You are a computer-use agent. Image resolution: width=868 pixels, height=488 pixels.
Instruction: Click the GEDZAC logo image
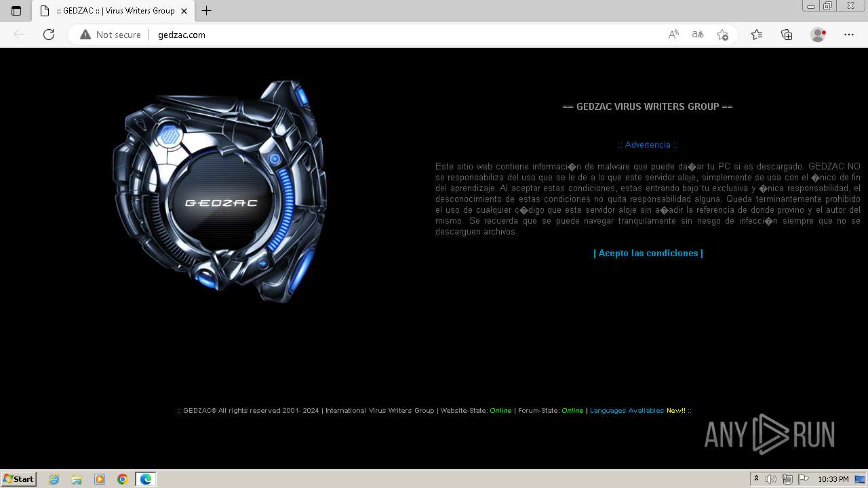[220, 192]
